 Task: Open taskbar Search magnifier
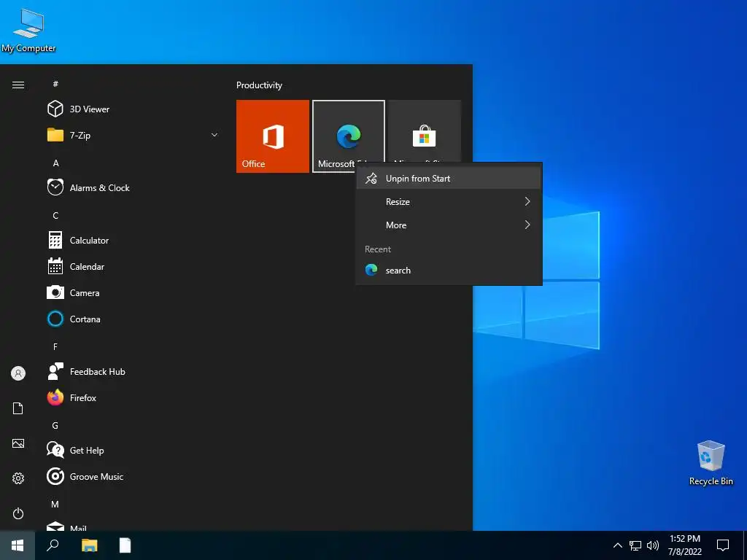click(x=53, y=545)
